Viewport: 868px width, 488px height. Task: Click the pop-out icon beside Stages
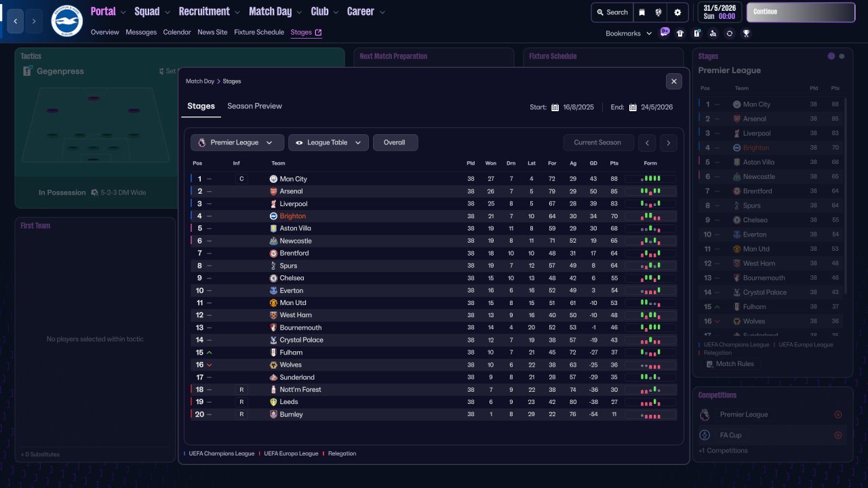tap(319, 33)
